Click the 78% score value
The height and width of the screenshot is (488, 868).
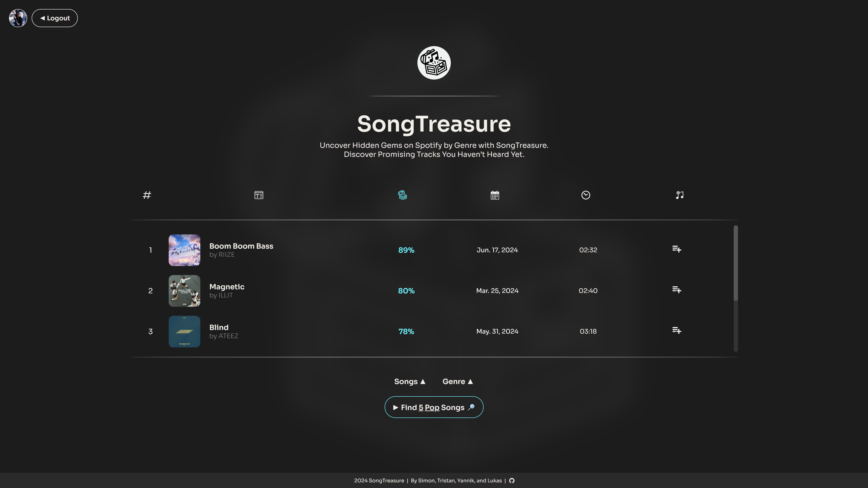(x=406, y=332)
